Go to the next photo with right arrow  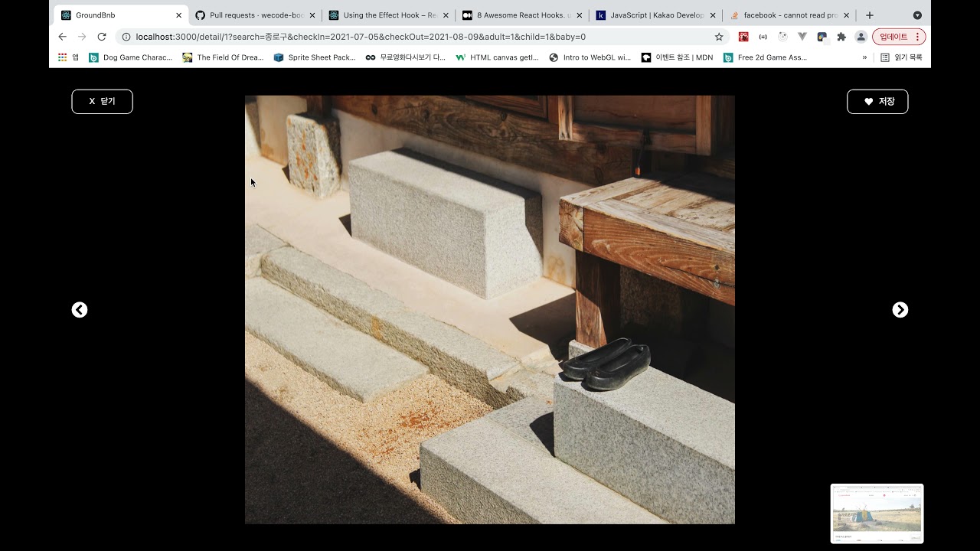900,310
